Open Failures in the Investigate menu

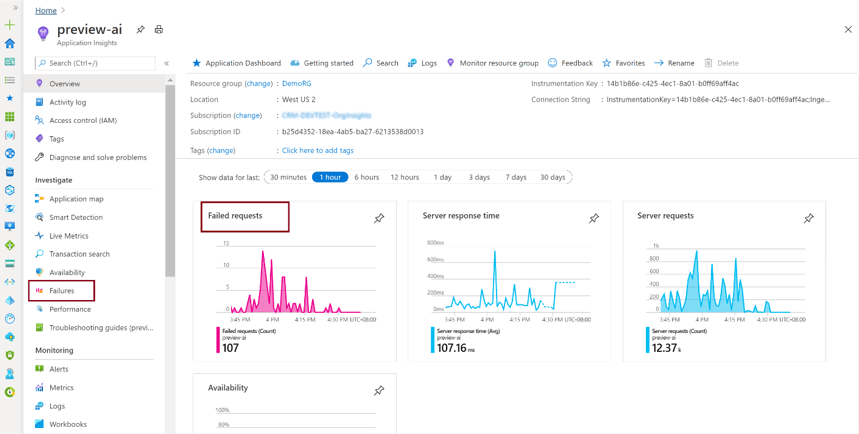[x=62, y=291]
